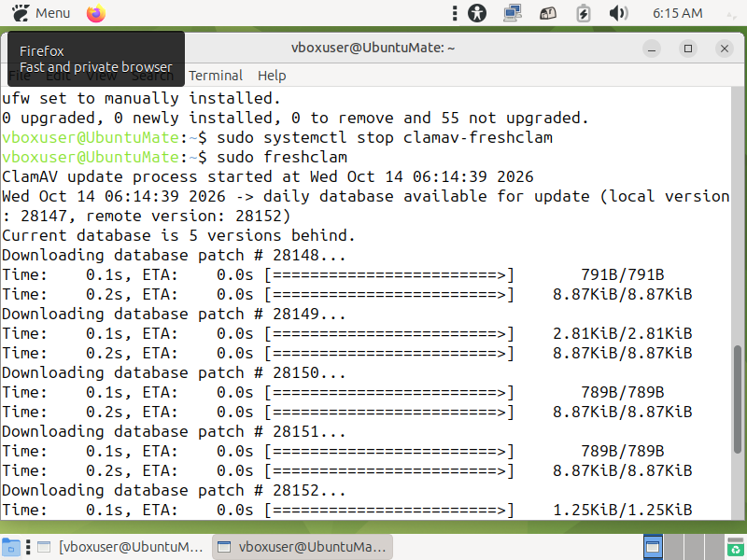Open the network connection indicator

tap(512, 13)
